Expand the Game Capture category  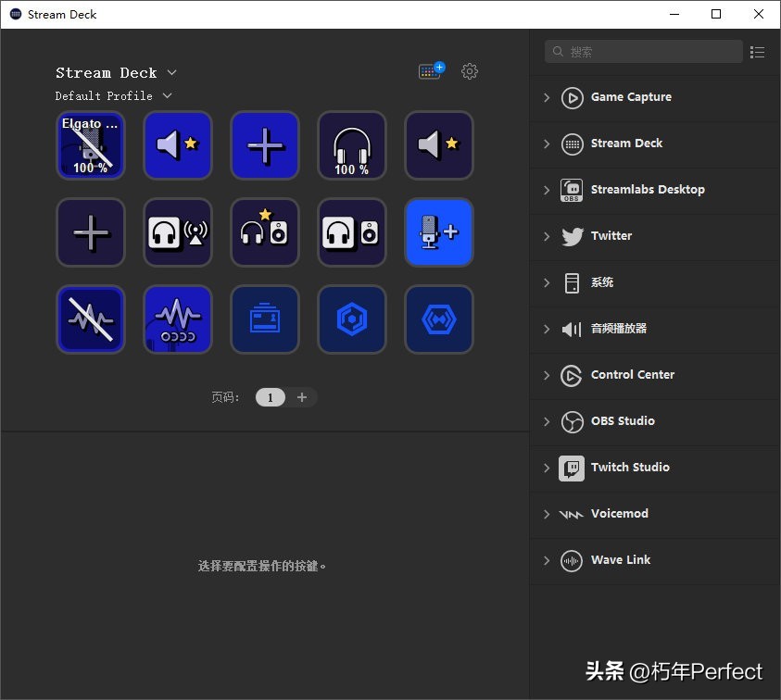(x=547, y=97)
